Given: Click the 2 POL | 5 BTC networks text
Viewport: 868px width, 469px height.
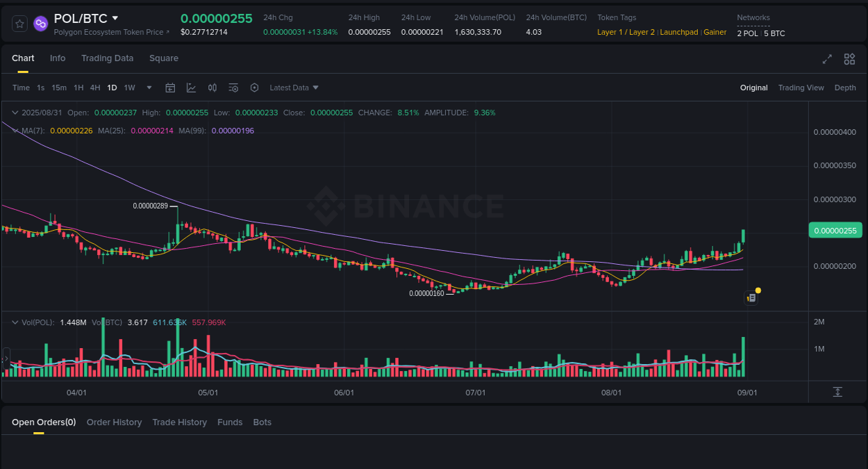Looking at the screenshot, I should pos(761,33).
